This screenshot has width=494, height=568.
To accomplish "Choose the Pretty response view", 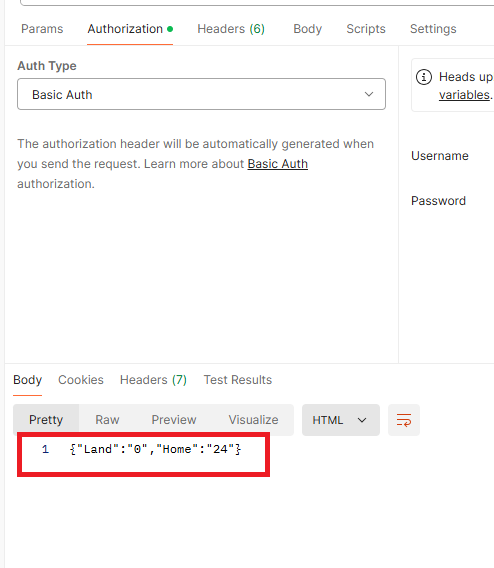I will [x=46, y=420].
